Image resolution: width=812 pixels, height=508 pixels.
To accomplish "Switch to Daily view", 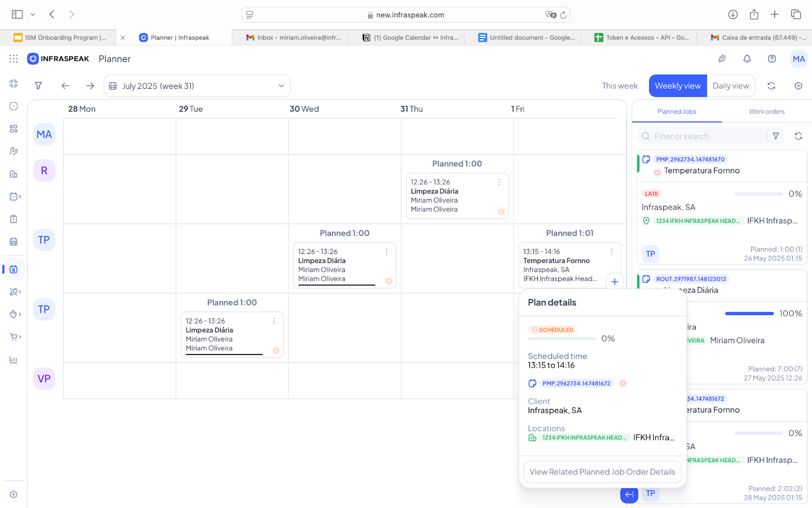I will point(731,86).
